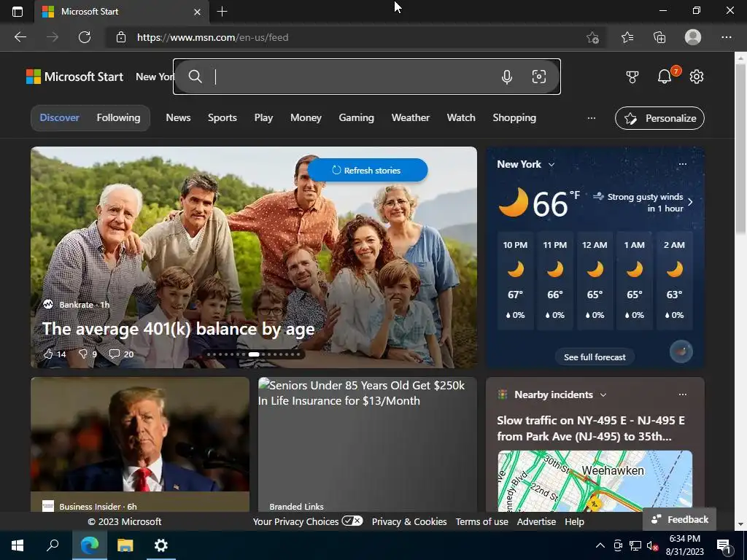Show hidden system tray icons chevron
Image resolution: width=747 pixels, height=560 pixels.
[600, 545]
